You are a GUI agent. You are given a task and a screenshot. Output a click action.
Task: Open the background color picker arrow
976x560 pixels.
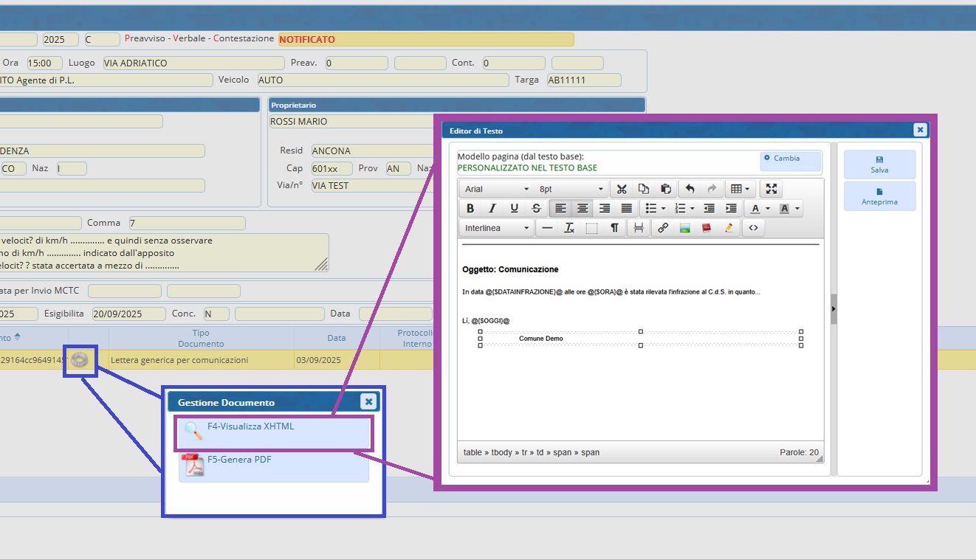797,209
